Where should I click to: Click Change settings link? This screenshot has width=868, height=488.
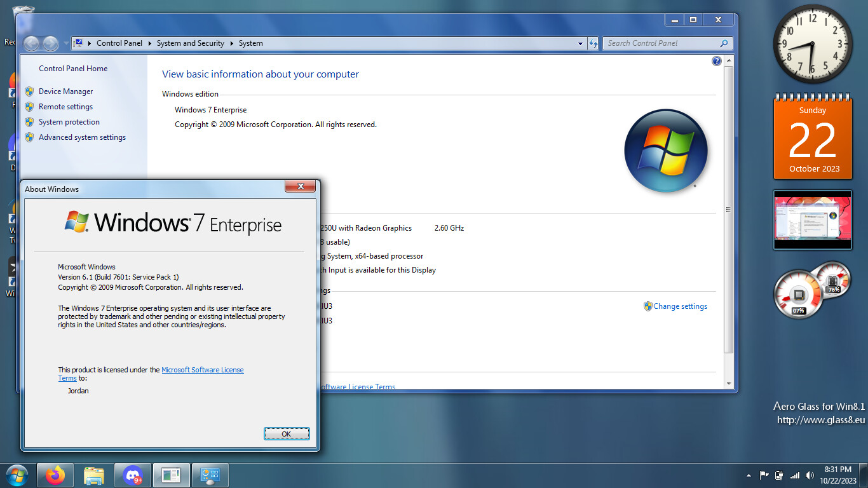click(x=680, y=306)
